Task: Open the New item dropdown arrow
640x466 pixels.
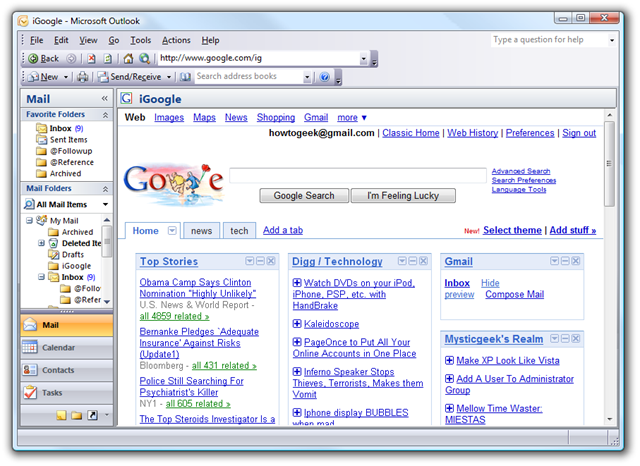Action: coord(66,77)
